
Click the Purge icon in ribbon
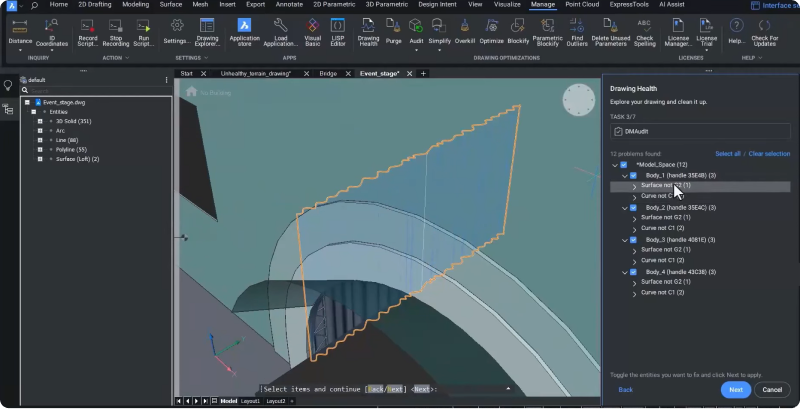(x=393, y=29)
